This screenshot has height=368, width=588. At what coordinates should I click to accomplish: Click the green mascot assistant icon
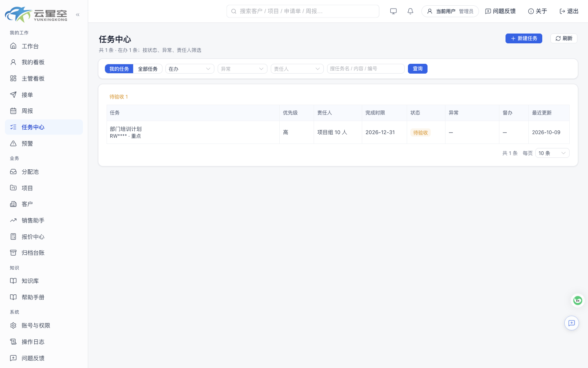578,301
